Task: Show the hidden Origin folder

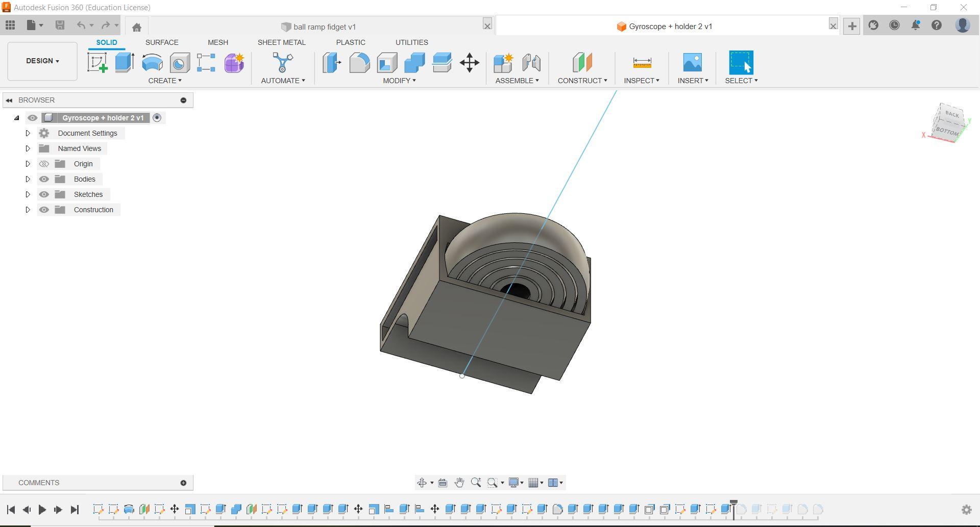Action: (44, 164)
